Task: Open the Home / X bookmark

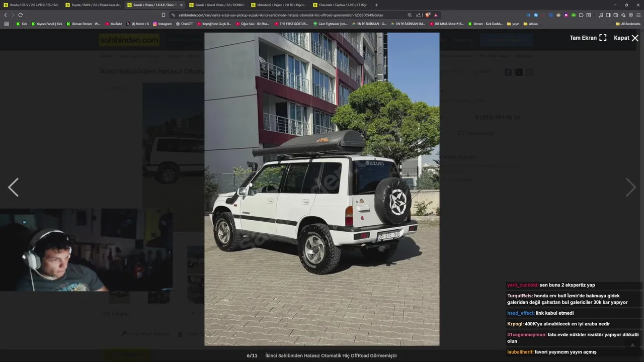Action: coord(137,24)
